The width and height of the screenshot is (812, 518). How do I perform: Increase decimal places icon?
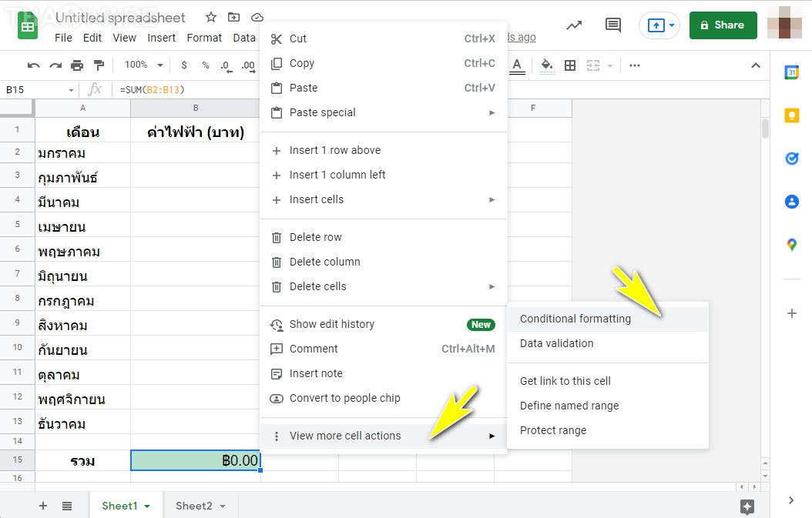[248, 65]
